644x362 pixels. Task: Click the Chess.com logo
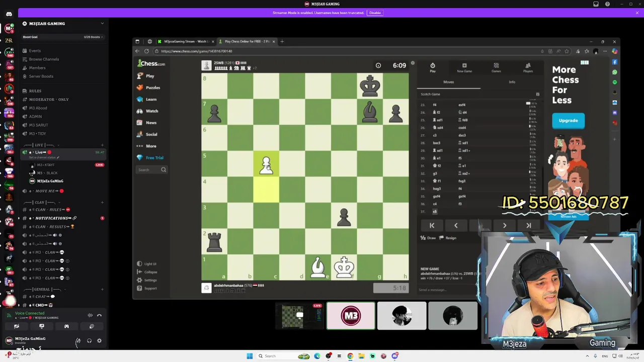tap(151, 64)
